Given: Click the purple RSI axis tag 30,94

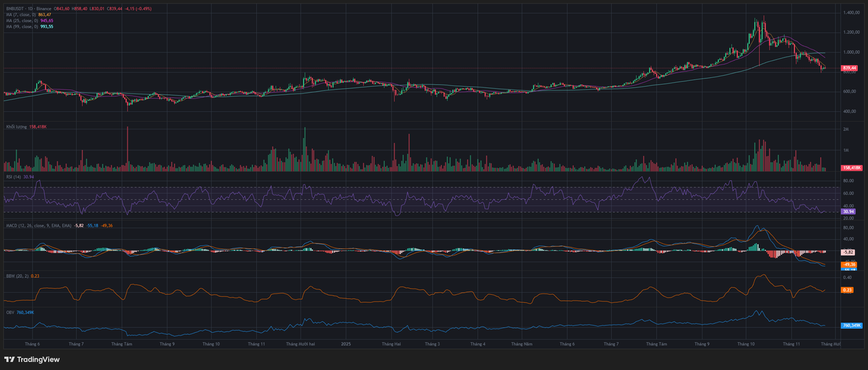Looking at the screenshot, I should [x=848, y=211].
